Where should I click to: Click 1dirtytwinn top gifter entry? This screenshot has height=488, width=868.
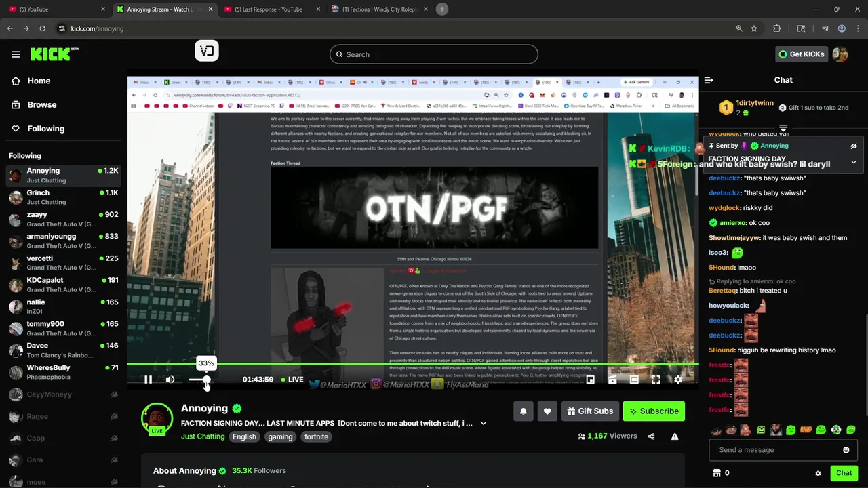point(745,108)
